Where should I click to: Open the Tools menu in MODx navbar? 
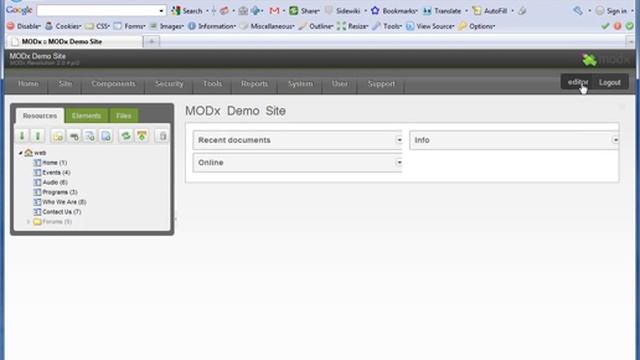(213, 84)
